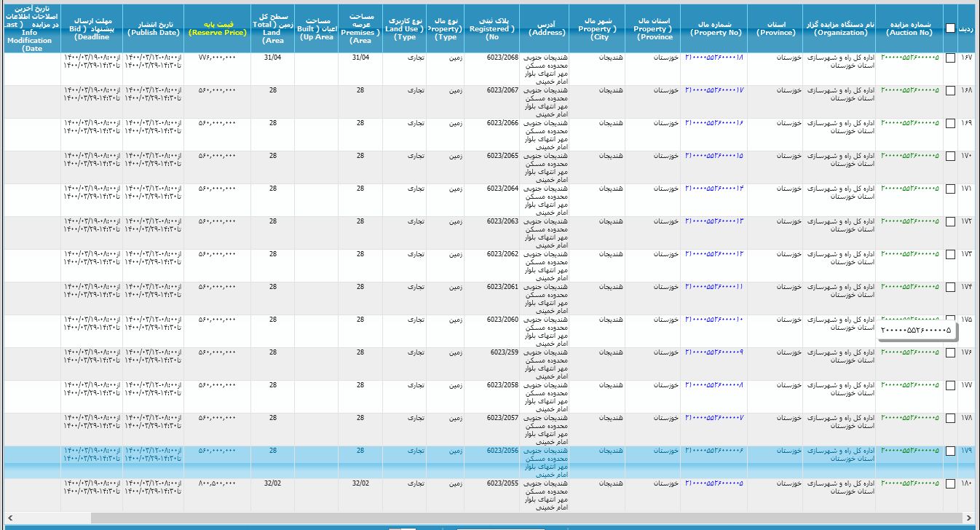Viewport: 980px width, 530px height.
Task: Follow property number link ending in 12
Action: [714, 254]
